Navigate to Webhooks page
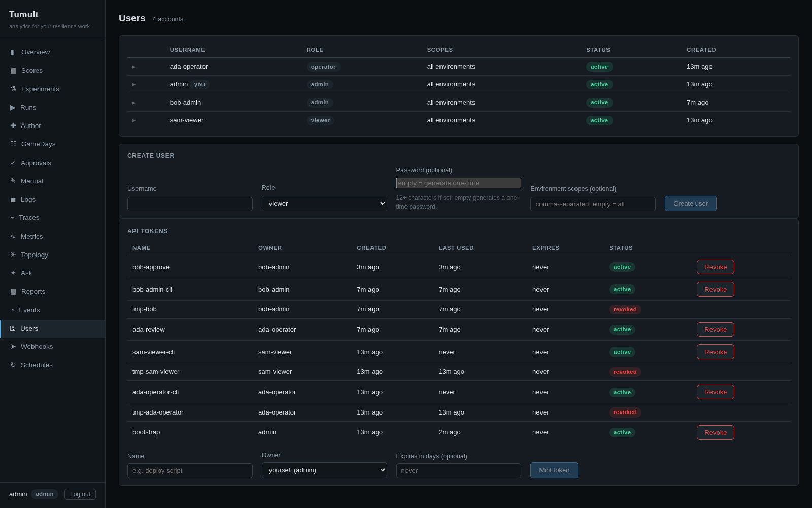Screen dimensions: 812x508 tap(53, 346)
